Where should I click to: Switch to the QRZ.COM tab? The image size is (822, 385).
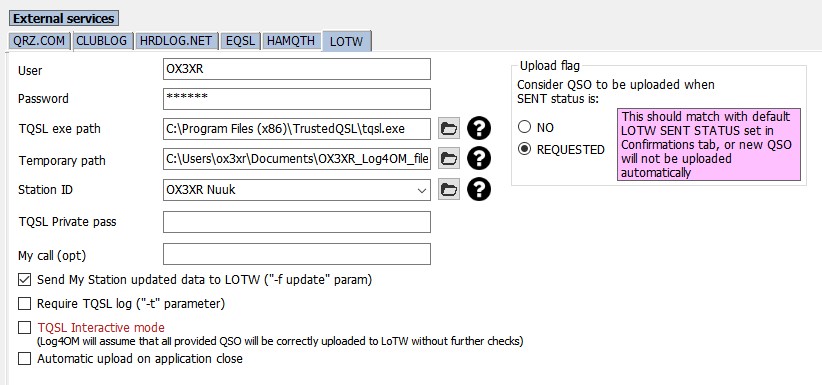pos(39,41)
